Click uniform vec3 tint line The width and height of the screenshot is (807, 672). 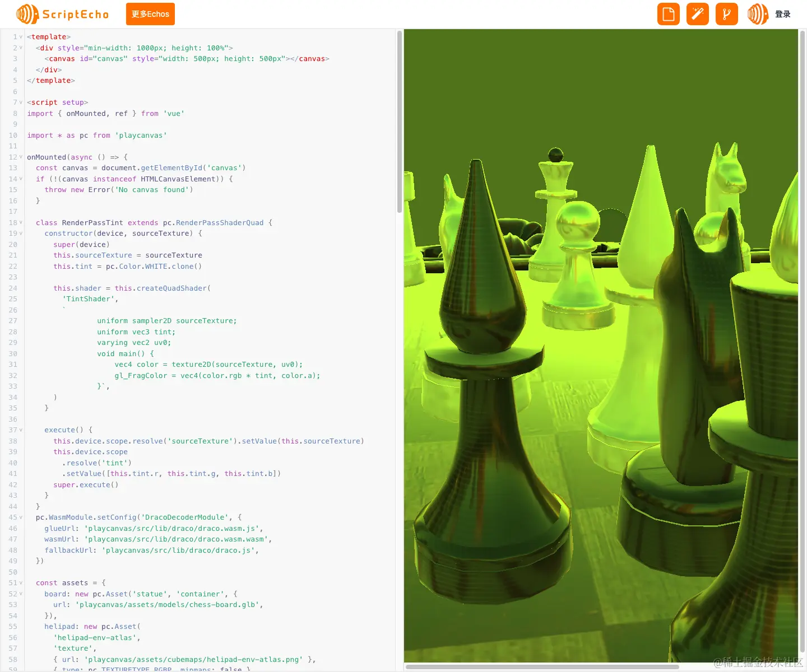pyautogui.click(x=136, y=332)
